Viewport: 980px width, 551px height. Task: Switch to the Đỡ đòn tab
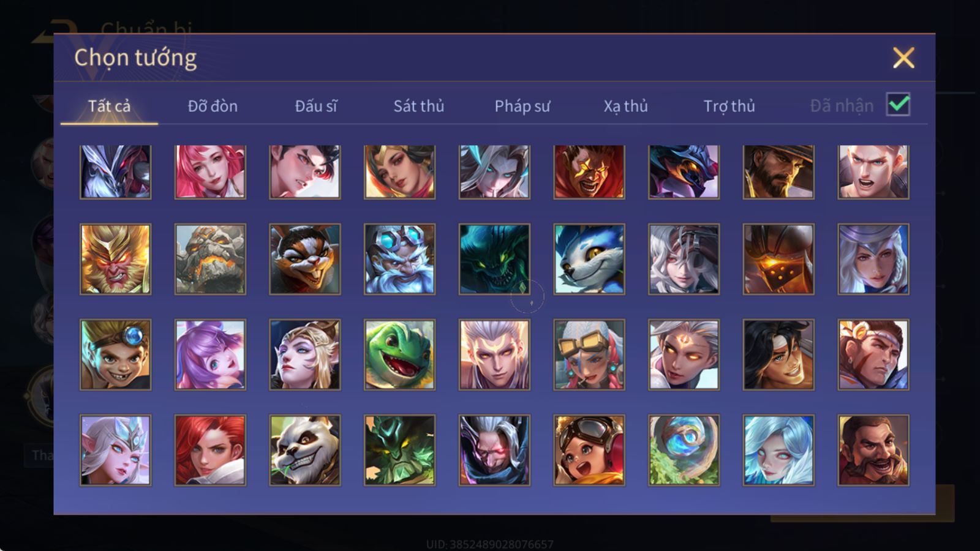click(x=213, y=106)
